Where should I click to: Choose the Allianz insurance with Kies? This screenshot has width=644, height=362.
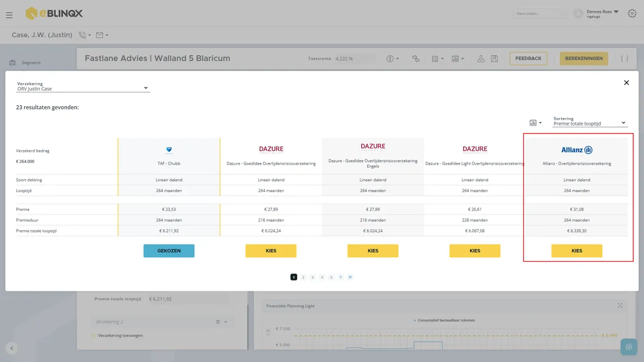[577, 251]
